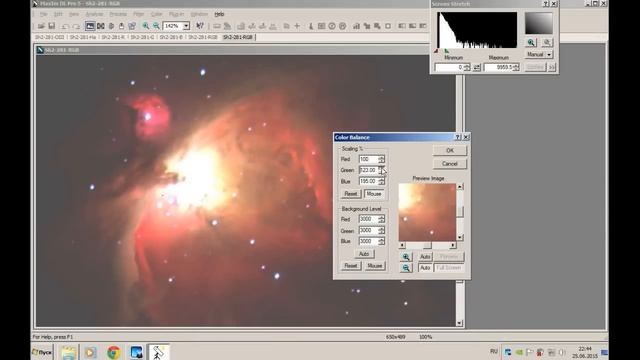Viewport: 640px width, 360px height.
Task: Click the Redo toolbar icon
Action: point(76,26)
